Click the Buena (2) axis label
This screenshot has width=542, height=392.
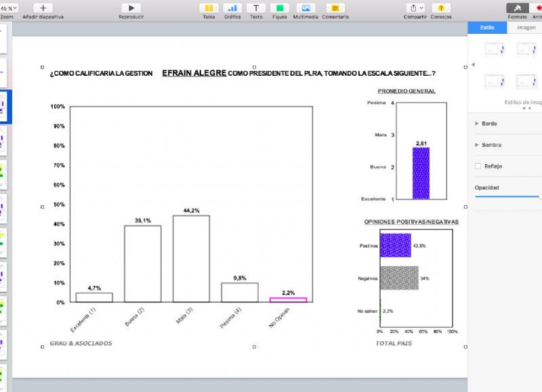click(x=134, y=317)
